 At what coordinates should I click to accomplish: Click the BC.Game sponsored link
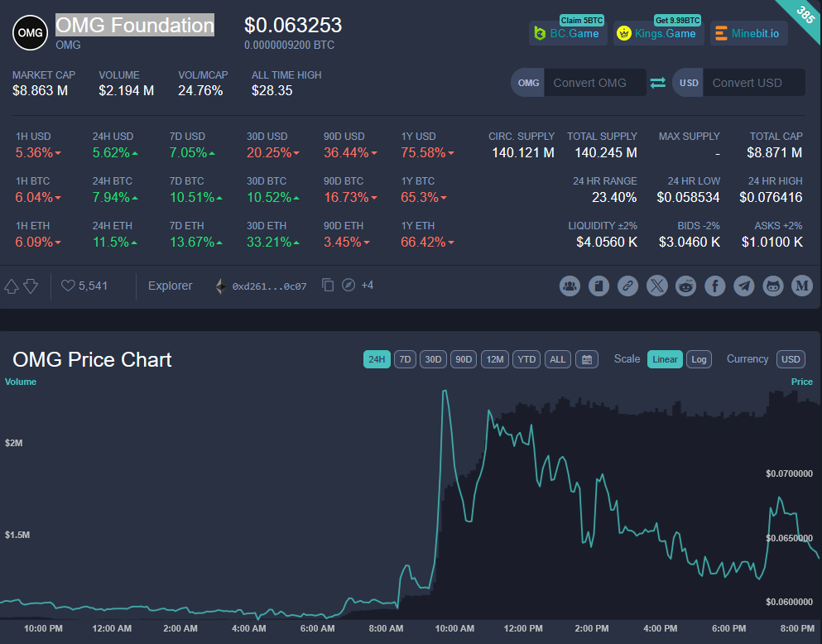[568, 34]
